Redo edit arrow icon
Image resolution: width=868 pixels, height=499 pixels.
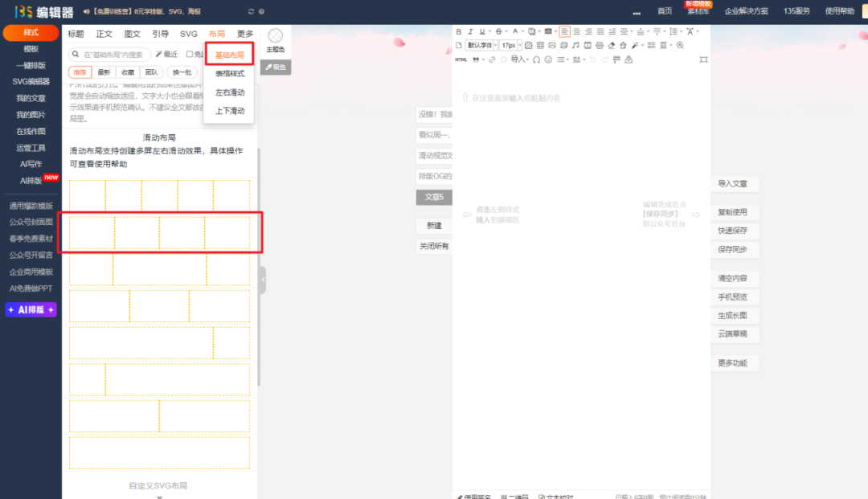[605, 59]
